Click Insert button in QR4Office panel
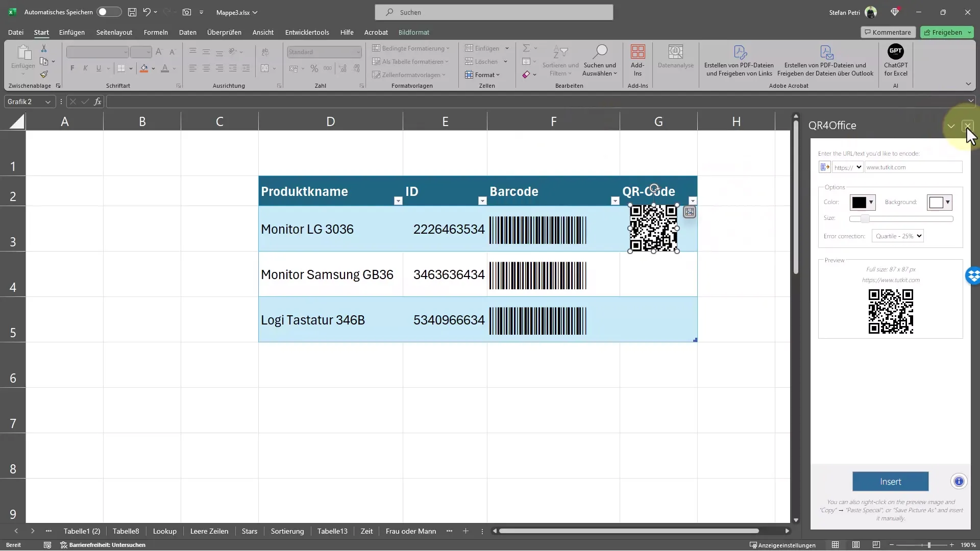980x551 pixels. [891, 482]
